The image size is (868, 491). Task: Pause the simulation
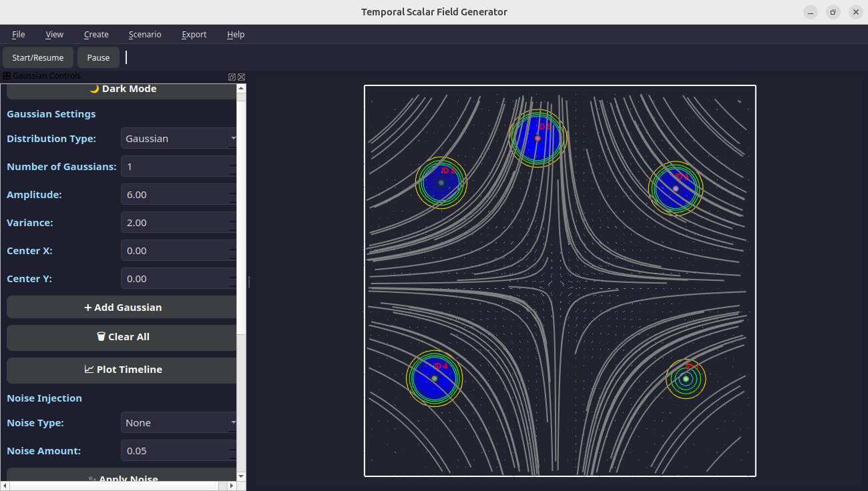(98, 58)
